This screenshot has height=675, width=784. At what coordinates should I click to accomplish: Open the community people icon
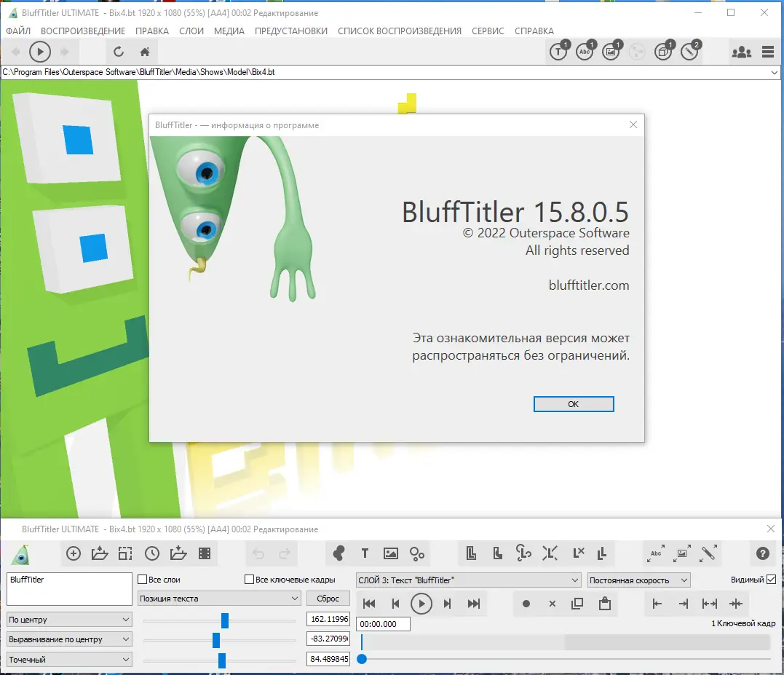point(741,52)
